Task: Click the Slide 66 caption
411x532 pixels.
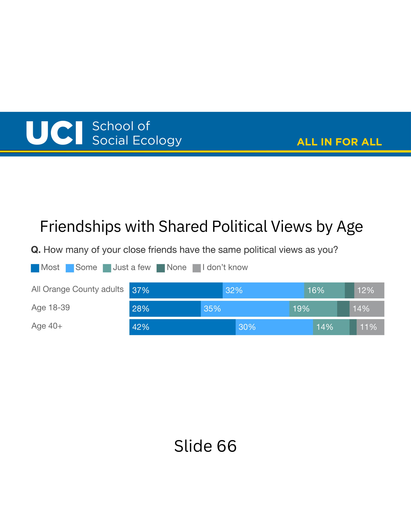Action: [205, 446]
